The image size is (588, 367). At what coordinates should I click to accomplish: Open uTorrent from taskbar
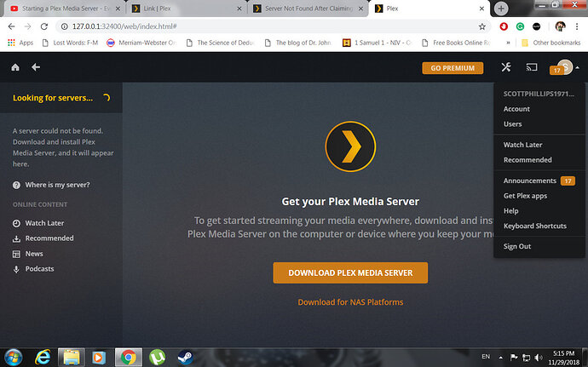pos(157,358)
